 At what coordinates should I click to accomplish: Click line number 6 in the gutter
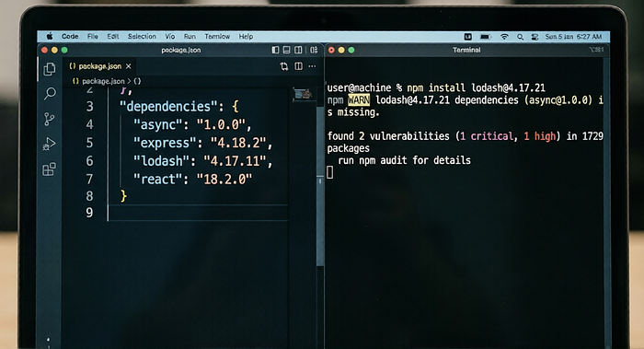(89, 161)
